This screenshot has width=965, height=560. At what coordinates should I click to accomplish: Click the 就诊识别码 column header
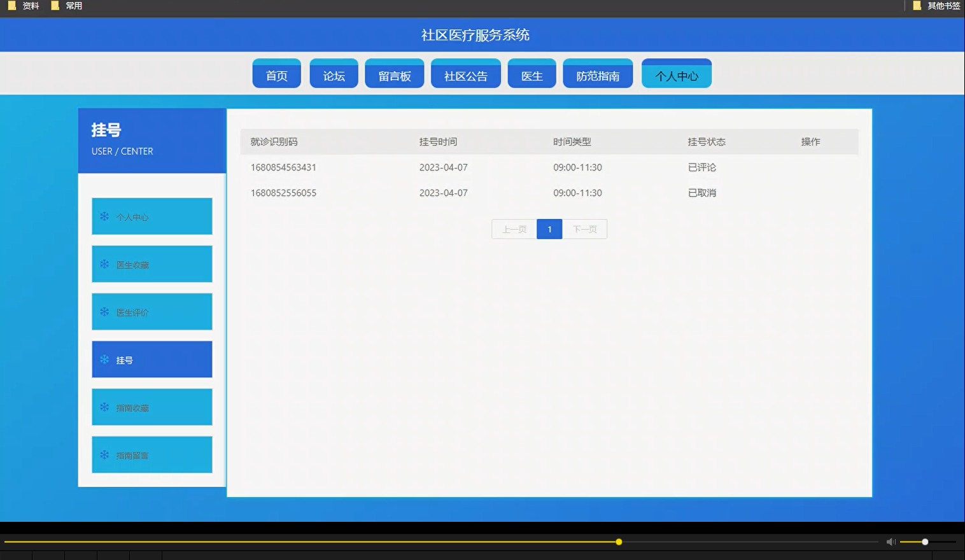point(274,142)
